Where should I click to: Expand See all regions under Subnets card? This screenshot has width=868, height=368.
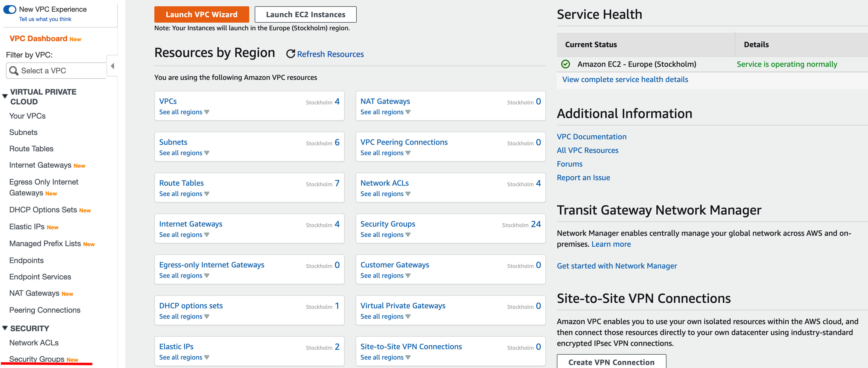(x=184, y=153)
